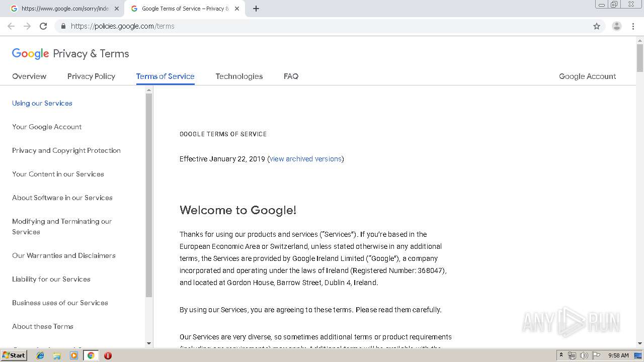Open the Privacy Policy tab
The width and height of the screenshot is (644, 362).
click(91, 76)
